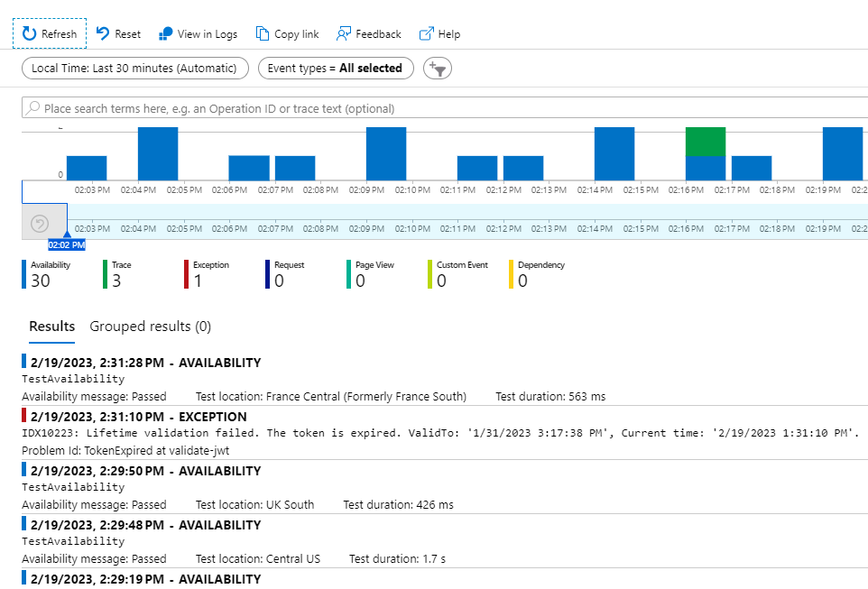Screen dimensions: 868x589
Task: Toggle the Custom Event count
Action: 458,274
